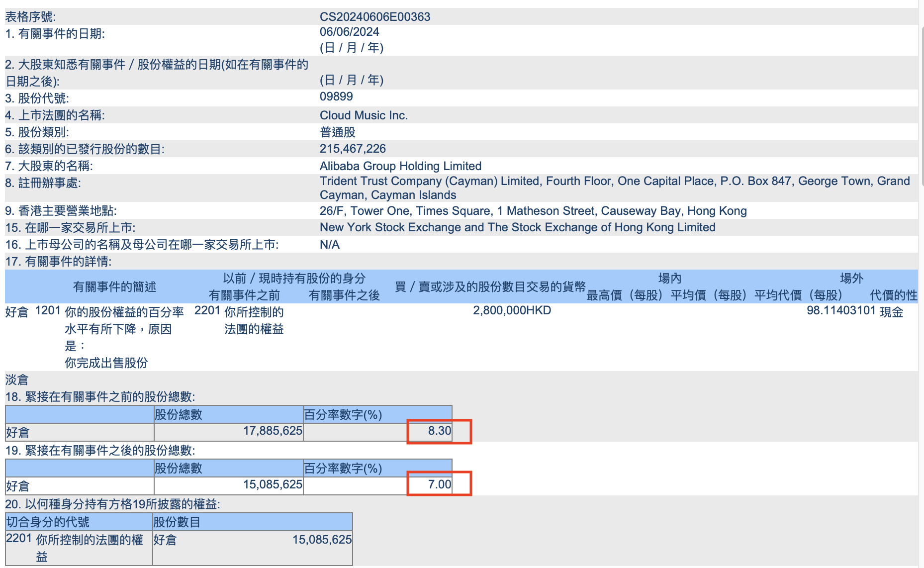Image resolution: width=924 pixels, height=568 pixels.
Task: Select the percentage value "7.00"
Action: (440, 484)
